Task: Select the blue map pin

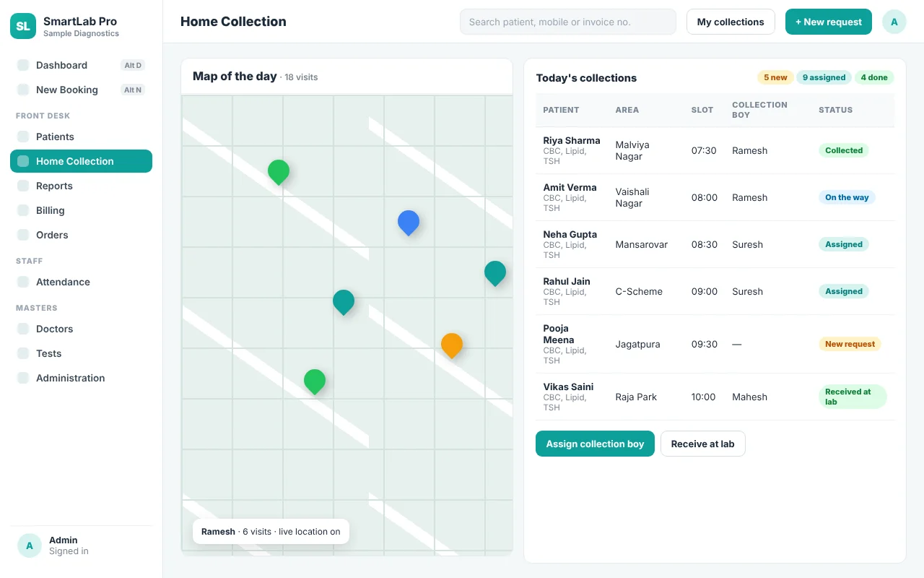Action: (409, 223)
